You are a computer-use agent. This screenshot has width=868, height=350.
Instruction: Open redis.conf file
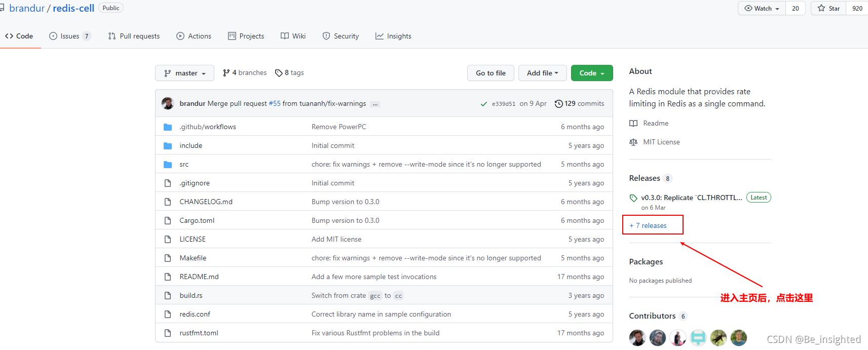pyautogui.click(x=195, y=314)
